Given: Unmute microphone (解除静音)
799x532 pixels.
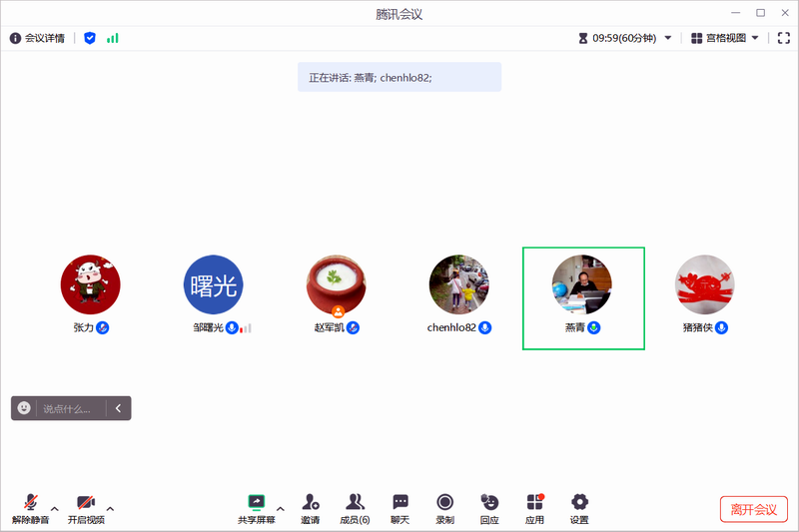Looking at the screenshot, I should click(x=31, y=509).
